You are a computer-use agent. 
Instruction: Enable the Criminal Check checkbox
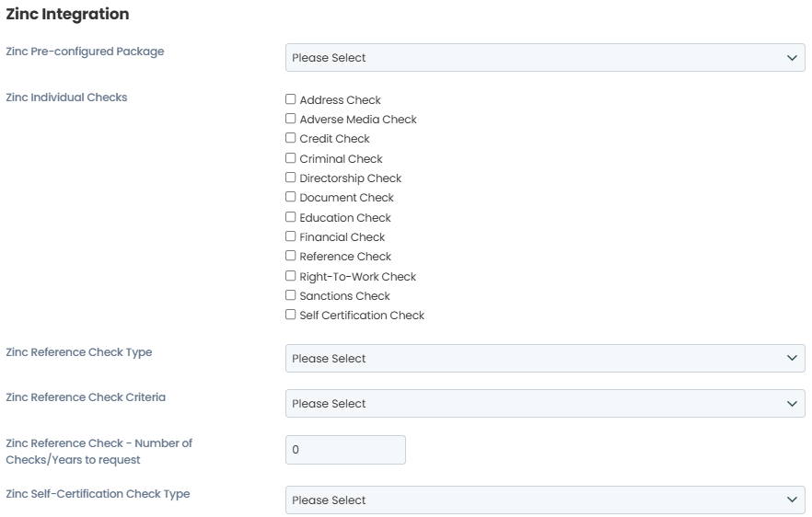[291, 158]
